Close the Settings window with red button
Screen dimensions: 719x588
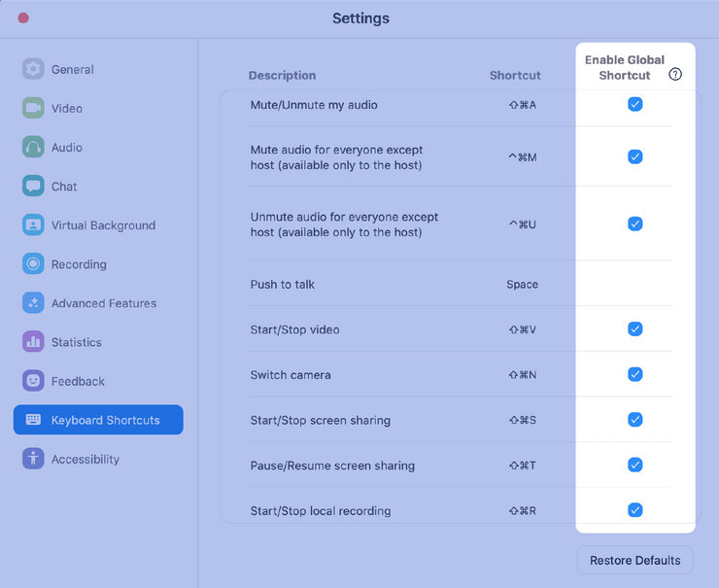(23, 17)
